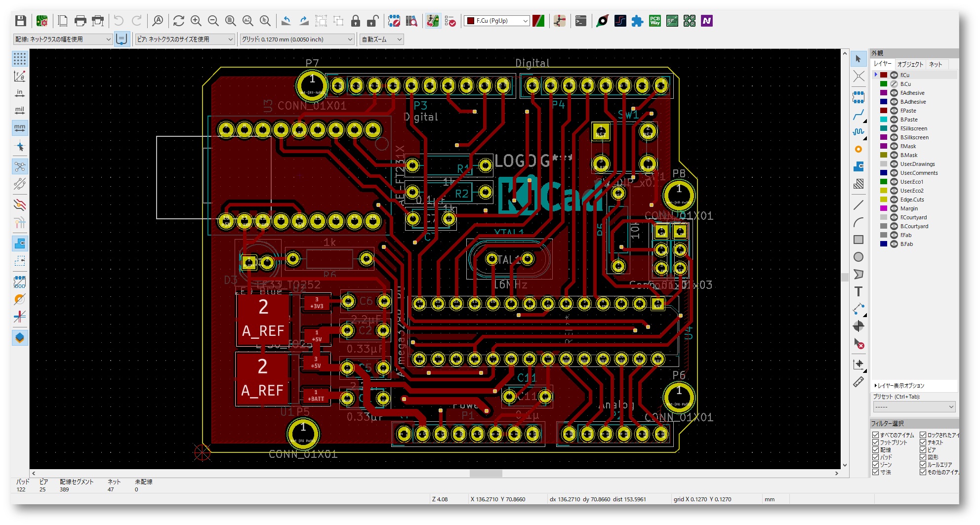
Task: Click the Lock padlock icon
Action: [356, 21]
